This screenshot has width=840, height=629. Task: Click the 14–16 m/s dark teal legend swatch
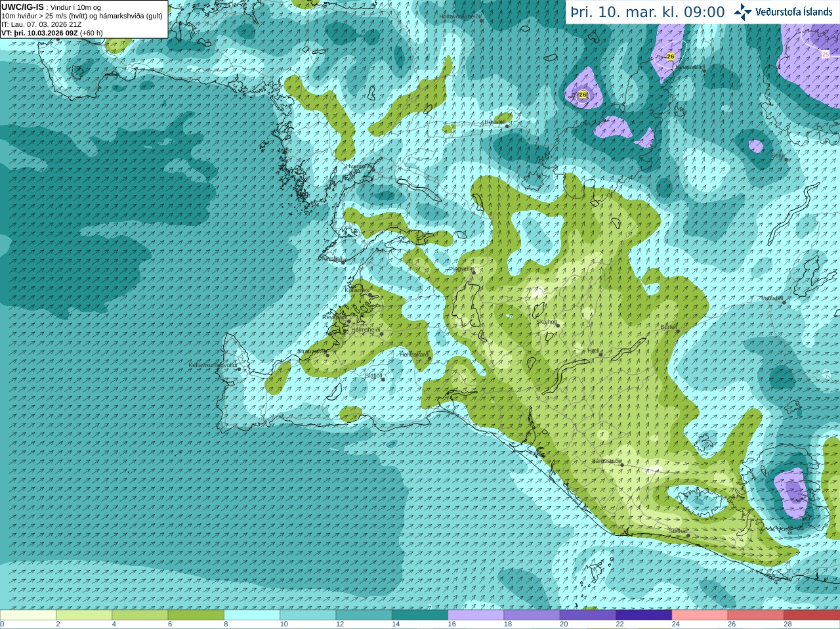420,615
